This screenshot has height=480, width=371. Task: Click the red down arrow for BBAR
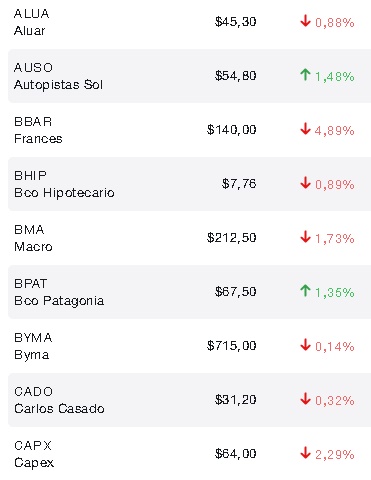305,129
